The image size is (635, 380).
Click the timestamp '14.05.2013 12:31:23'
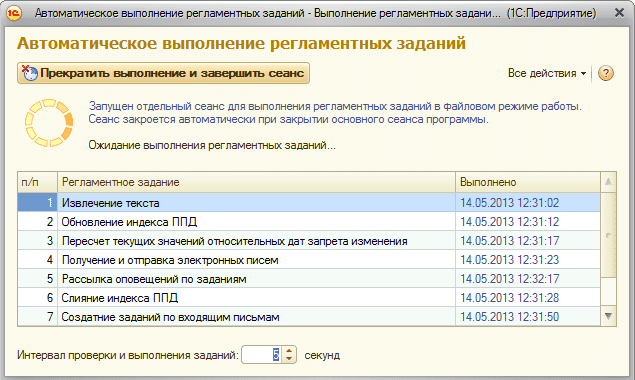click(509, 260)
